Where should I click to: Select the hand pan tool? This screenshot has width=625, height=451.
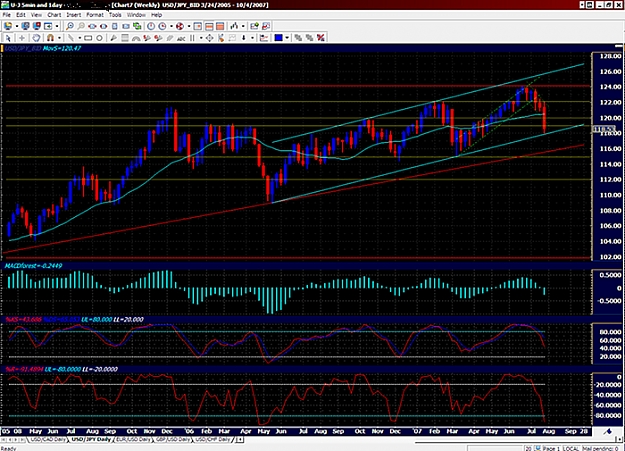[x=36, y=38]
